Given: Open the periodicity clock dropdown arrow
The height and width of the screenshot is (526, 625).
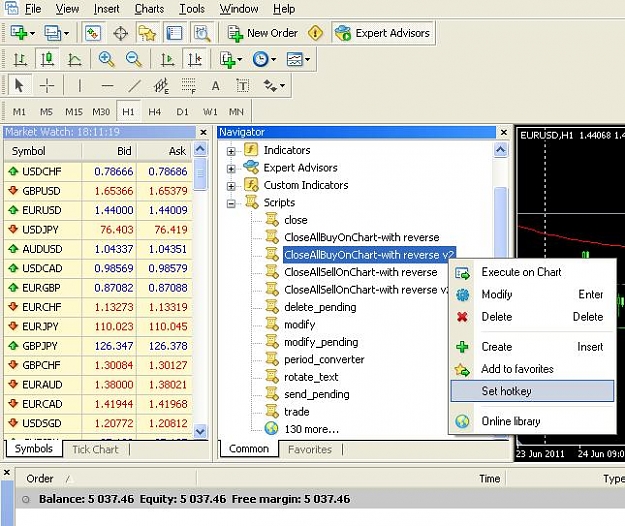Looking at the screenshot, I should [273, 60].
